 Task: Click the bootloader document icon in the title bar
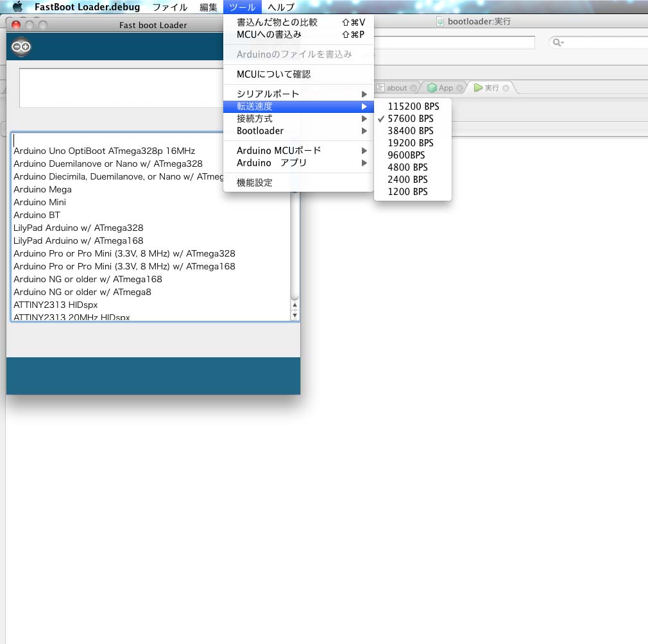tap(440, 21)
